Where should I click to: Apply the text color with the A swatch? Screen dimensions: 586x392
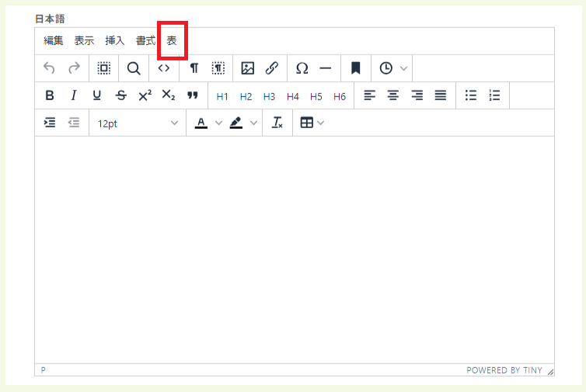201,123
